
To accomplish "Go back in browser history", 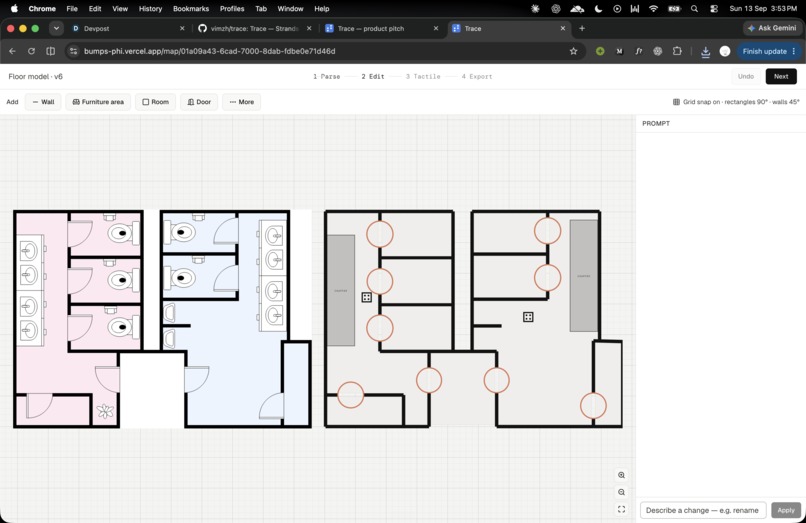I will pos(12,51).
